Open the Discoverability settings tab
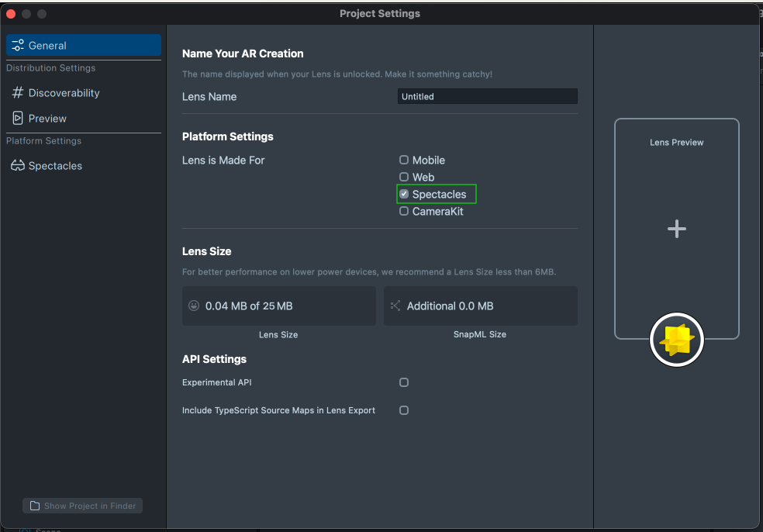 (64, 93)
